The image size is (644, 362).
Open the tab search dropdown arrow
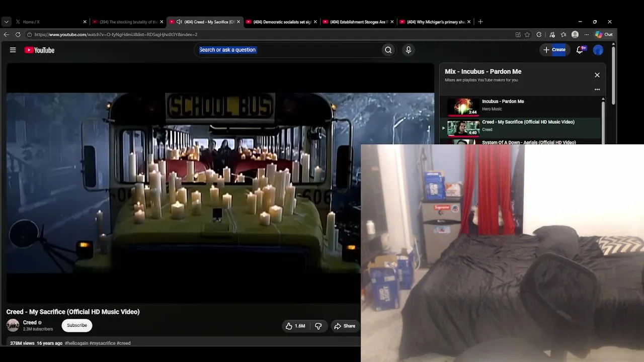click(6, 22)
